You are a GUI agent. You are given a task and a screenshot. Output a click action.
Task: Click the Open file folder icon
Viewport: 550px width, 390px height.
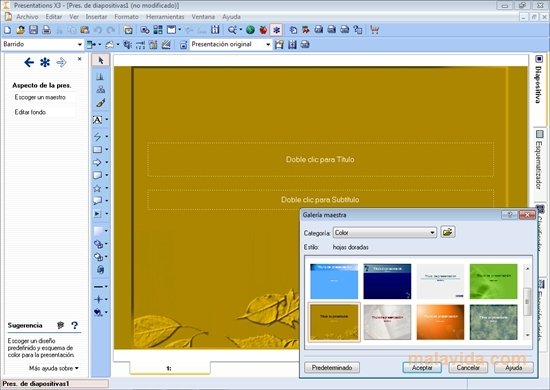coord(20,30)
